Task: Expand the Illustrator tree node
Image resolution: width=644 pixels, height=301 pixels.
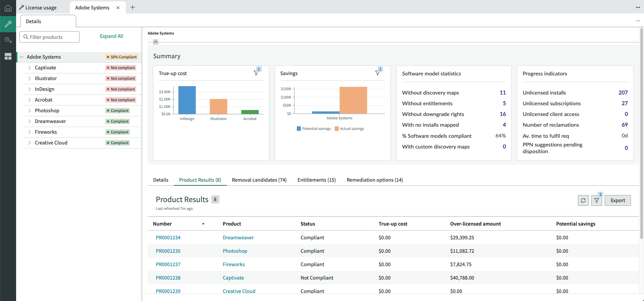Action: click(x=30, y=78)
